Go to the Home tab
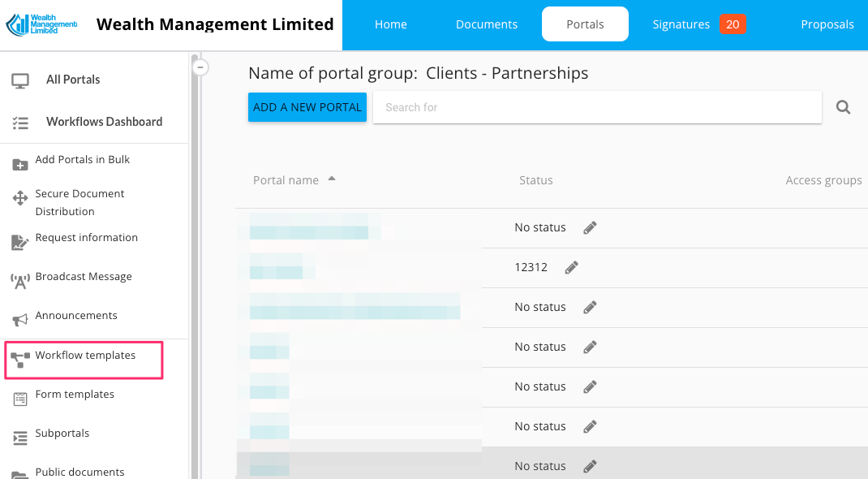 [391, 24]
